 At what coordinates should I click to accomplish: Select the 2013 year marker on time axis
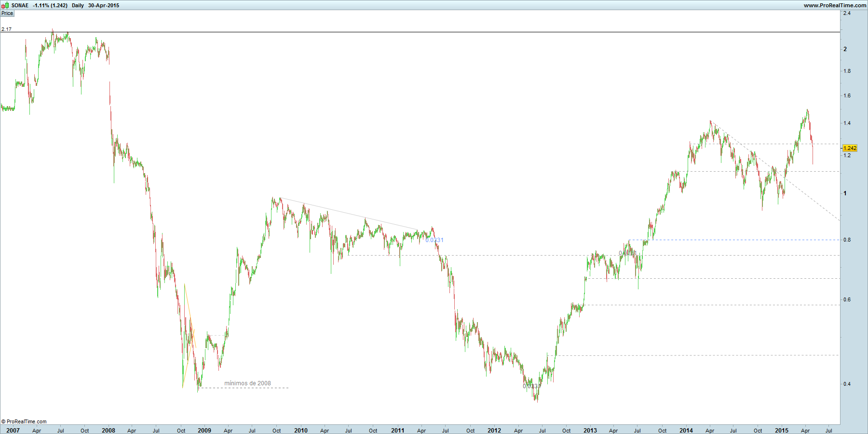590,430
